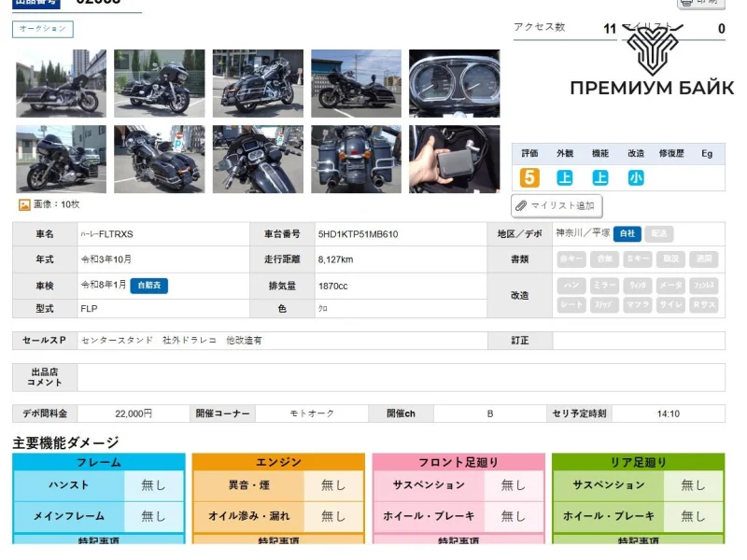
Task: Toggle the greyed 配送 delivery badge
Action: 658,233
